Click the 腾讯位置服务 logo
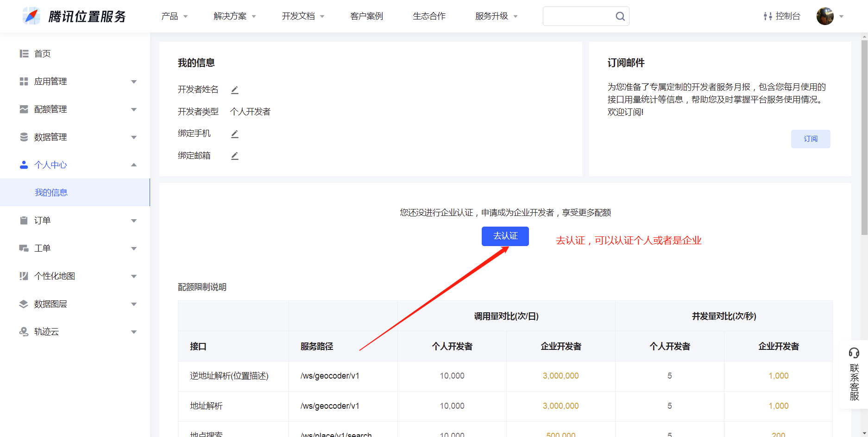 (75, 16)
